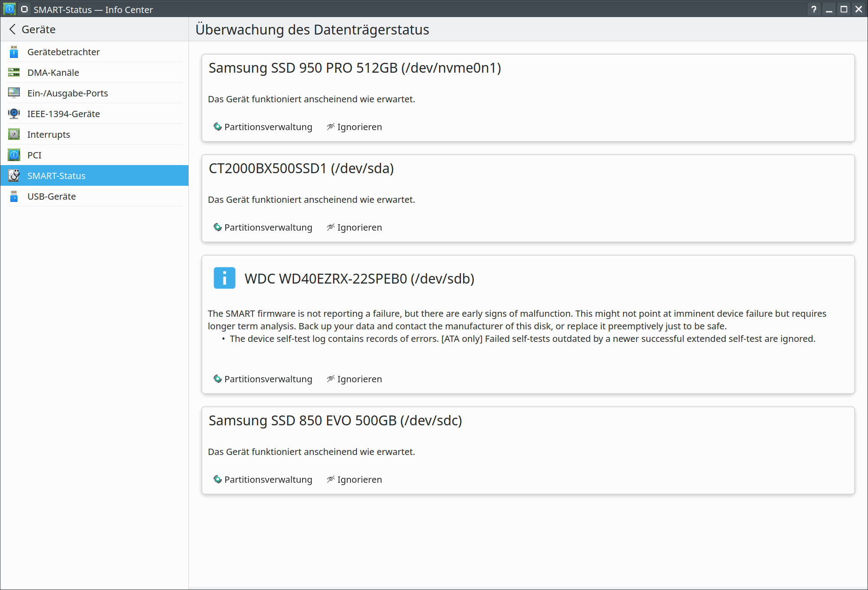Open Partitionsverwaltung for /dev/sdb
868x590 pixels.
pos(263,379)
